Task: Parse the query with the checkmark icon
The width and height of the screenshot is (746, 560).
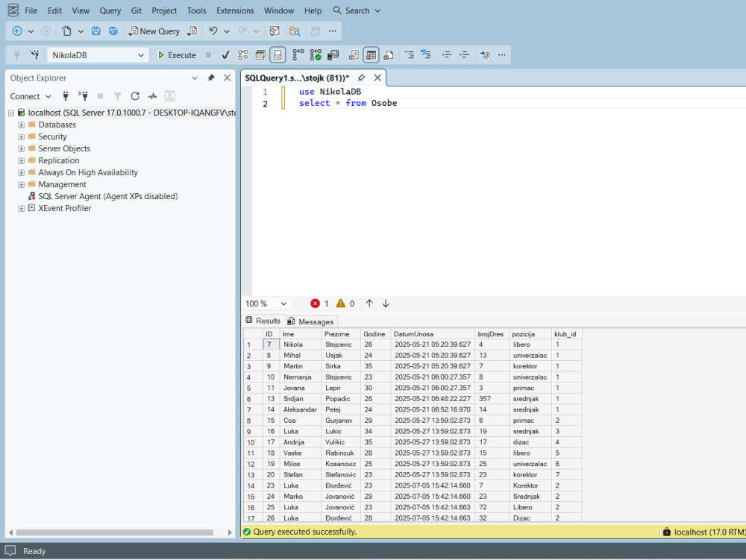Action: coord(225,55)
